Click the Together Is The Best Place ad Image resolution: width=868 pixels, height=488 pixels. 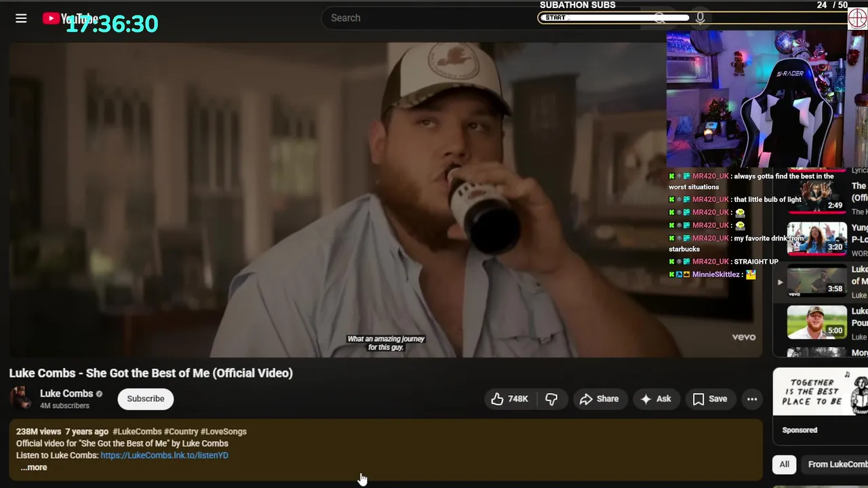click(x=821, y=392)
